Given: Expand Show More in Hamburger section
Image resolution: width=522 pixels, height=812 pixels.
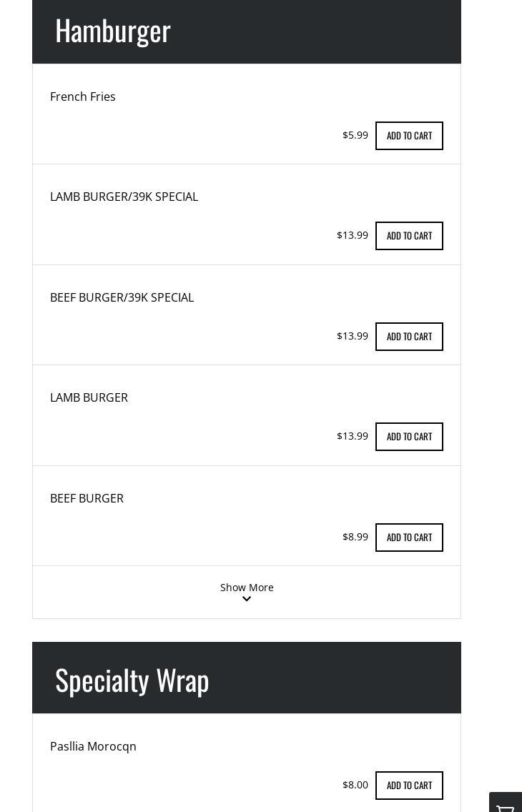Looking at the screenshot, I should pyautogui.click(x=247, y=588).
